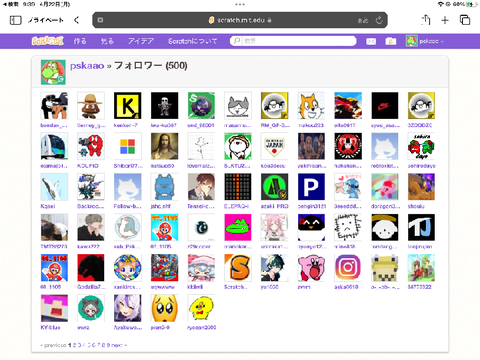Open the TJ letters avatar
480x360 pixels.
tap(421, 227)
